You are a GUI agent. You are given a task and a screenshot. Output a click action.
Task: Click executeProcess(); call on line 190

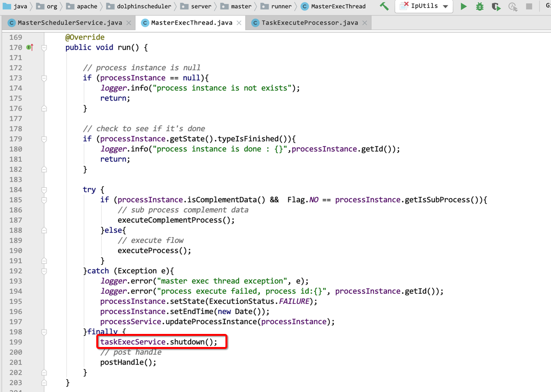(154, 251)
